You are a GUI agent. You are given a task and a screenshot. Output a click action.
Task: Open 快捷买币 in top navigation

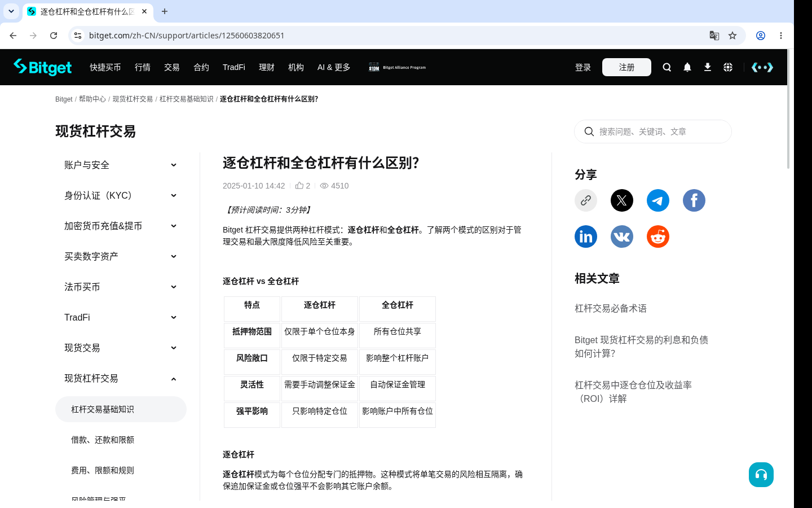click(105, 67)
